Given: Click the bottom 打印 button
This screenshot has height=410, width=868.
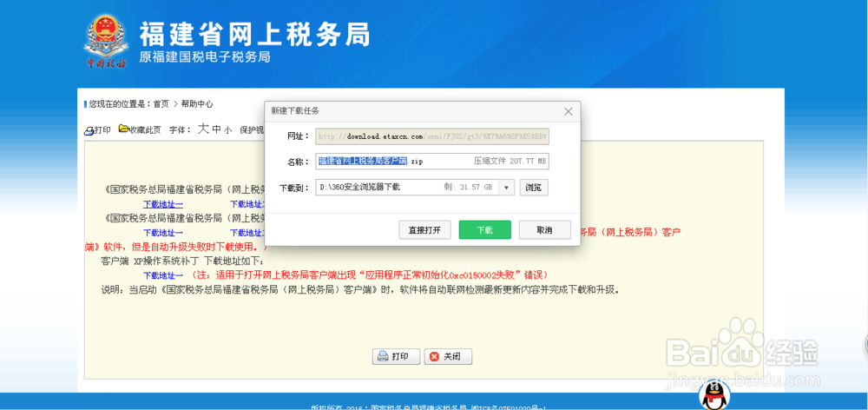Looking at the screenshot, I should 396,357.
